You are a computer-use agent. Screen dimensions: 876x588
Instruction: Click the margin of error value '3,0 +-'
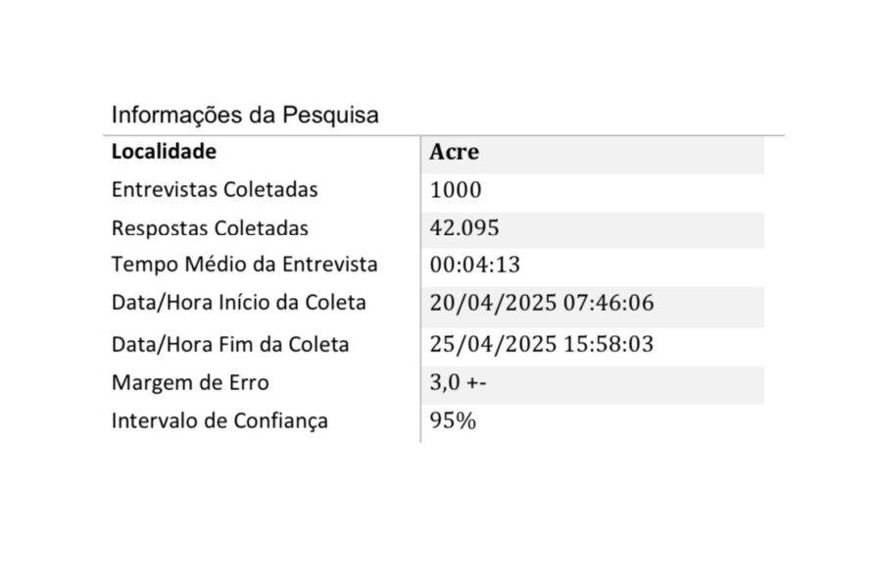click(x=458, y=383)
